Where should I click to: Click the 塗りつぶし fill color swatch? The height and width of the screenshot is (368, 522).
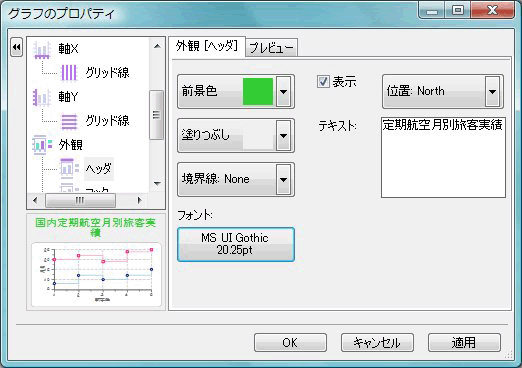click(258, 135)
